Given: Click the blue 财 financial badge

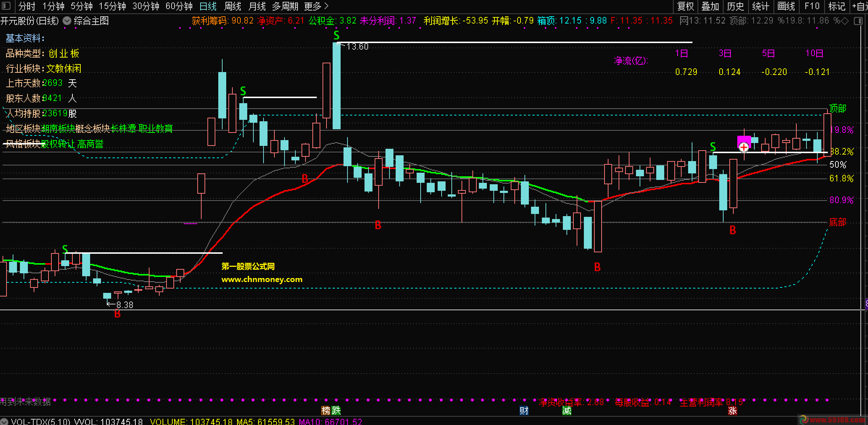Looking at the screenshot, I should point(524,410).
